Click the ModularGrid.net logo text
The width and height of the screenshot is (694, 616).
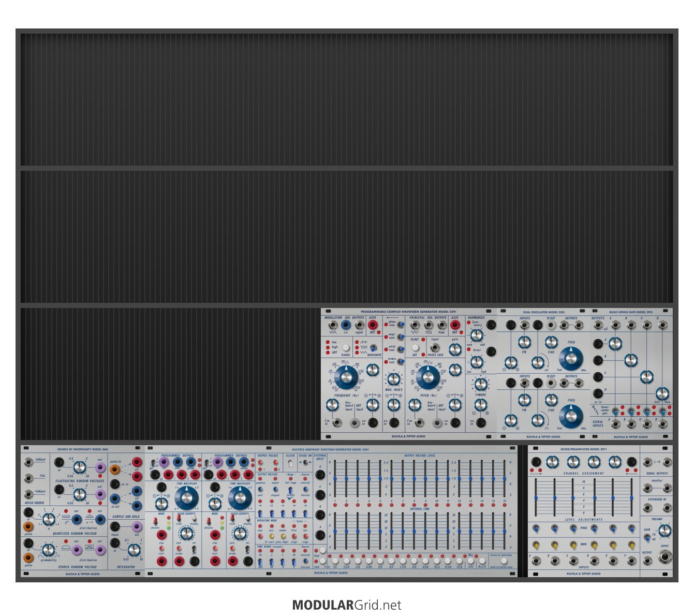click(347, 605)
